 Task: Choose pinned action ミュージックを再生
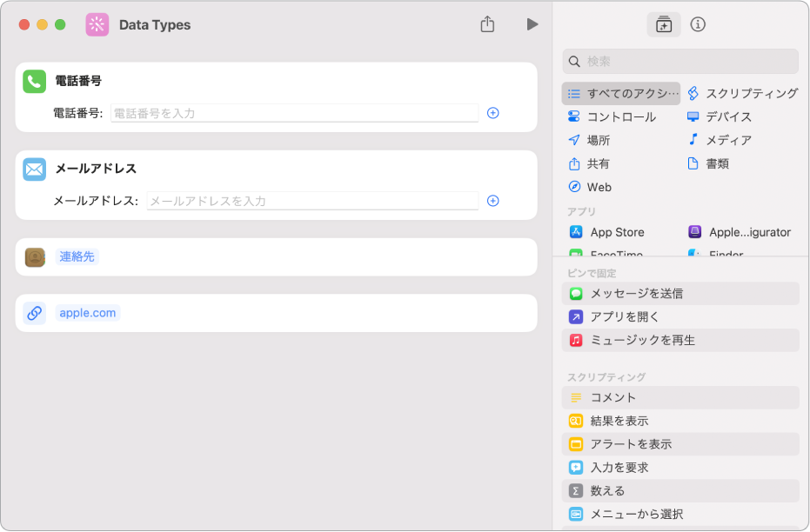[680, 341]
